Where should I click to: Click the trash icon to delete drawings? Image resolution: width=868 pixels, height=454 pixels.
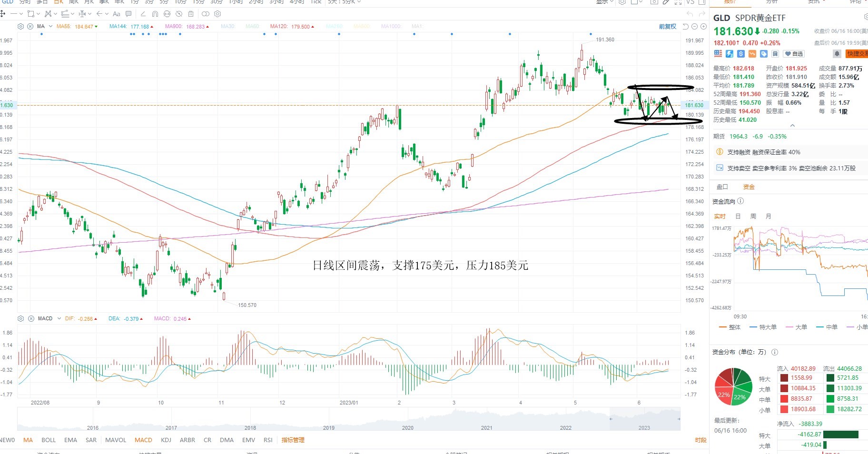point(191,14)
